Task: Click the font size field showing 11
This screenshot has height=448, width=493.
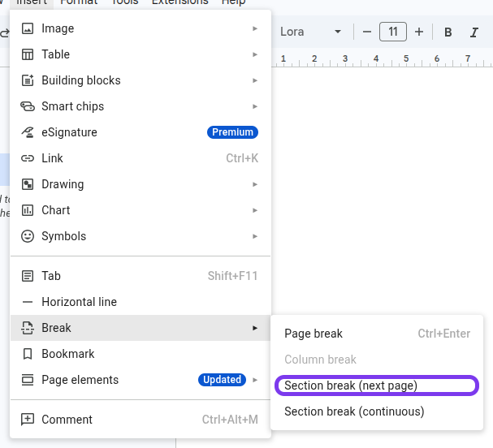Action: click(393, 32)
